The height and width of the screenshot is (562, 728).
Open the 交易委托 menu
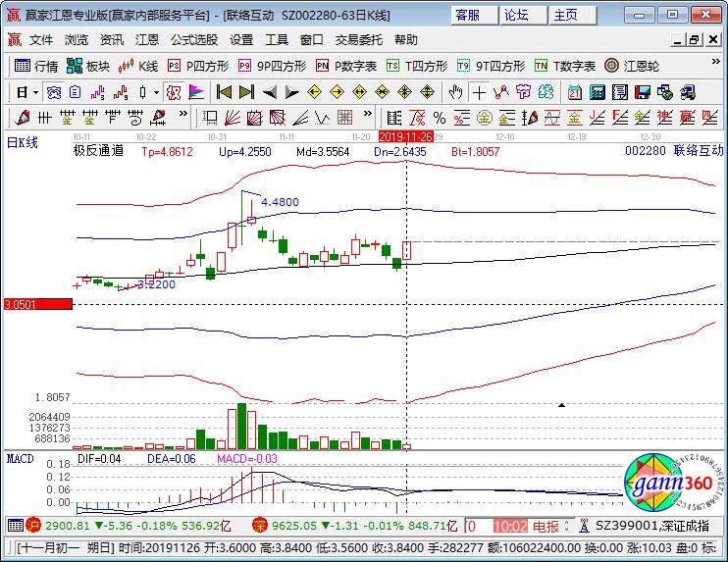coord(359,40)
